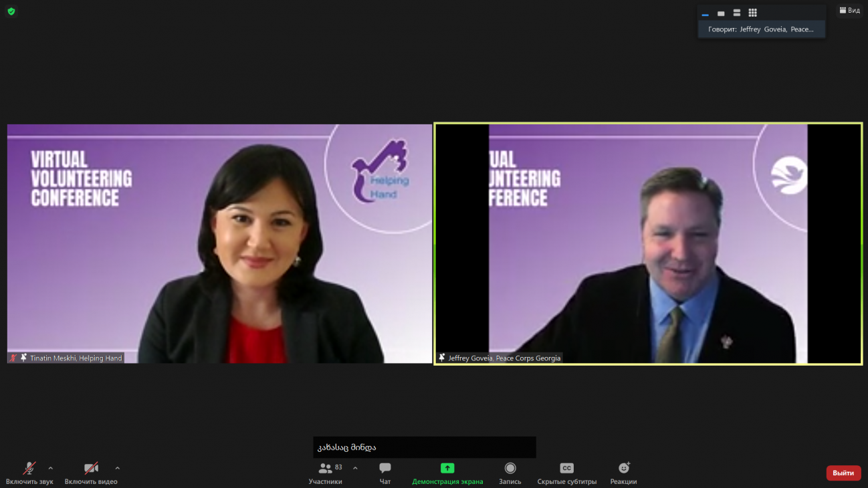Switch to single speaker thumbnail view
Image resolution: width=868 pixels, height=488 pixels.
coord(721,13)
